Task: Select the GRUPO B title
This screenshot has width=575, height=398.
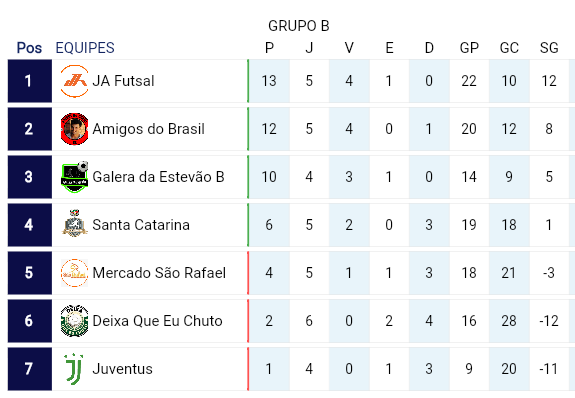Action: coord(299,26)
